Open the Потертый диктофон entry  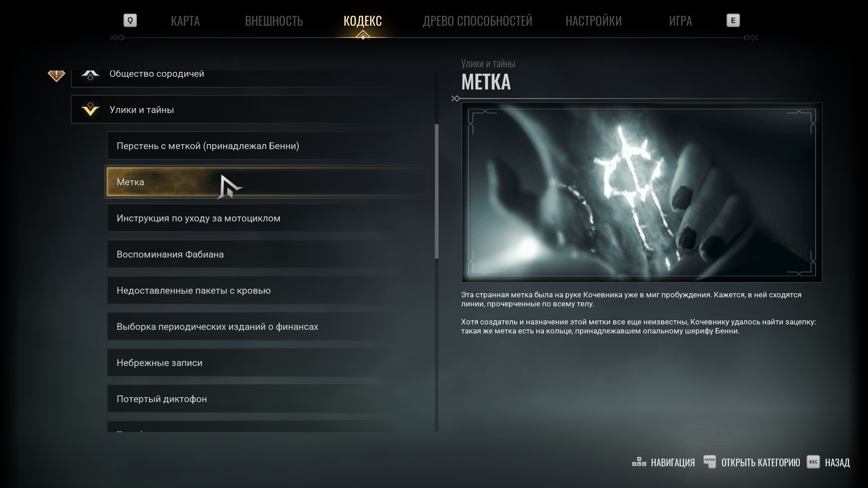pyautogui.click(x=268, y=399)
